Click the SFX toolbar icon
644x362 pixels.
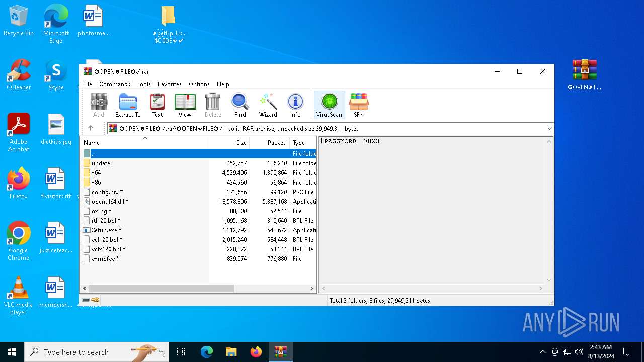[358, 106]
